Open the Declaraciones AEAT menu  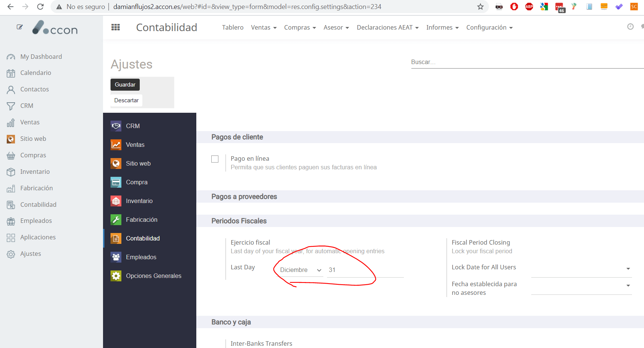[x=387, y=27]
